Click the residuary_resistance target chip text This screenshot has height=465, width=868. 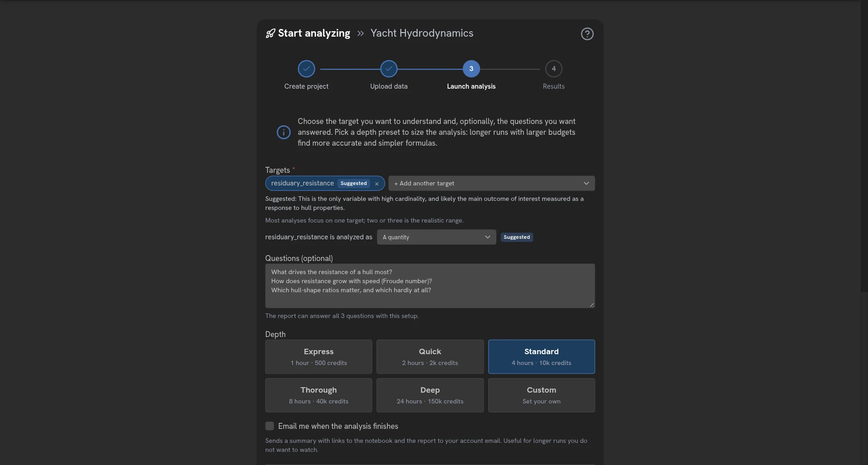(302, 183)
